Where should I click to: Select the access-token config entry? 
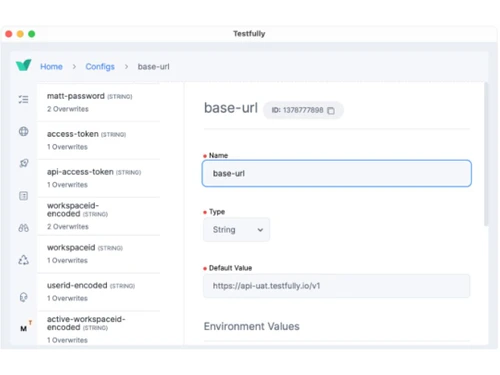point(99,140)
